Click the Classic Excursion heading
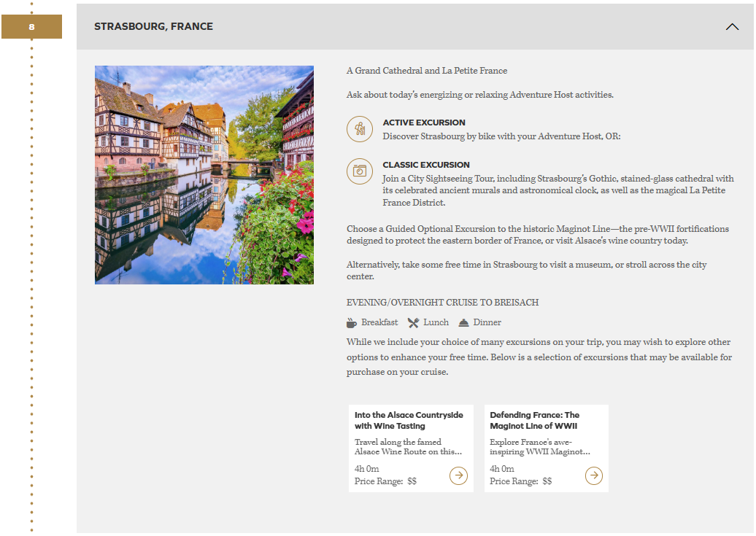This screenshot has width=756, height=536. tap(426, 165)
